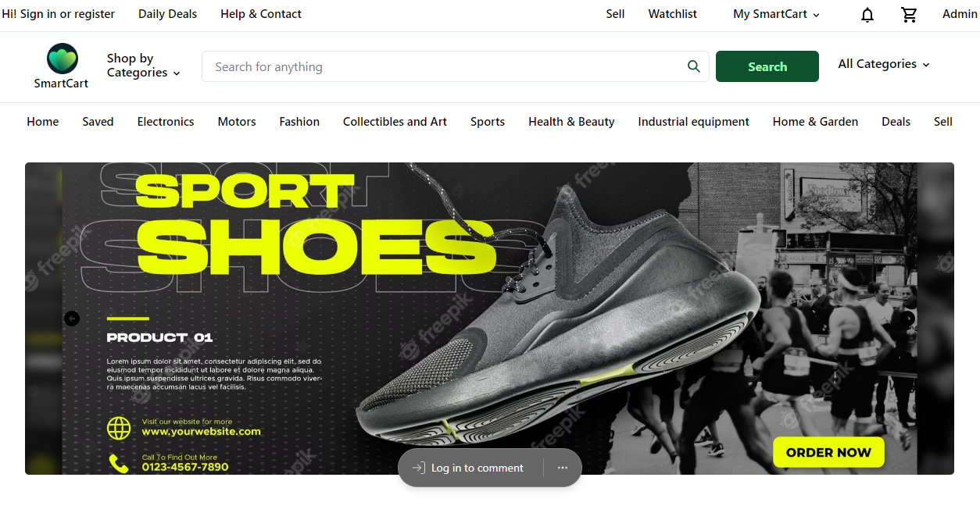Click the Sport Shoes banner image
Viewport: 980px width, 513px height.
[x=489, y=312]
